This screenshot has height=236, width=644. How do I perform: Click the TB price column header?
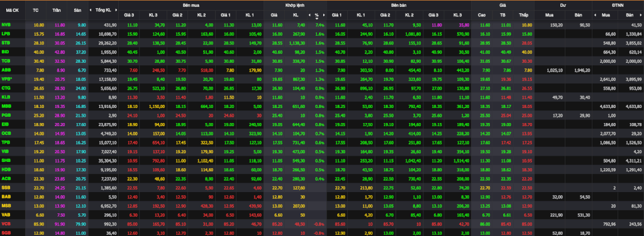pos(502,15)
